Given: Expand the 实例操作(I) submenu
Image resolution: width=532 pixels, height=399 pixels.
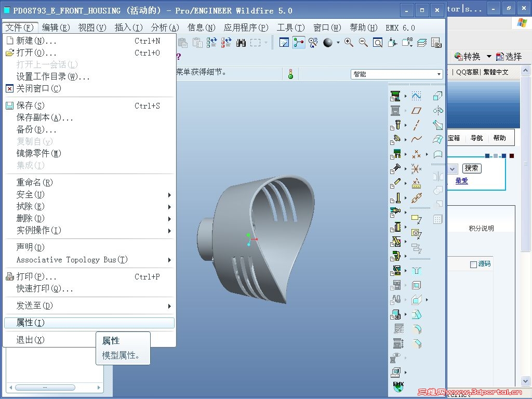Looking at the screenshot, I should coord(89,230).
